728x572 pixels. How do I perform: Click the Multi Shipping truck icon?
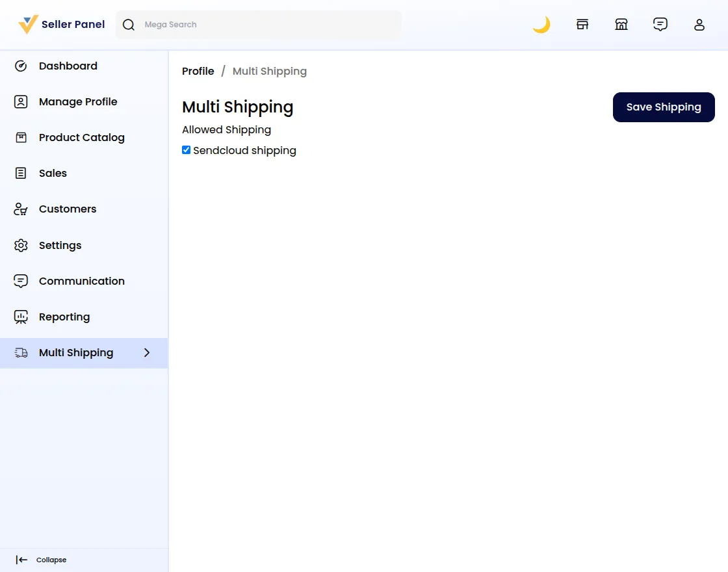(x=21, y=353)
